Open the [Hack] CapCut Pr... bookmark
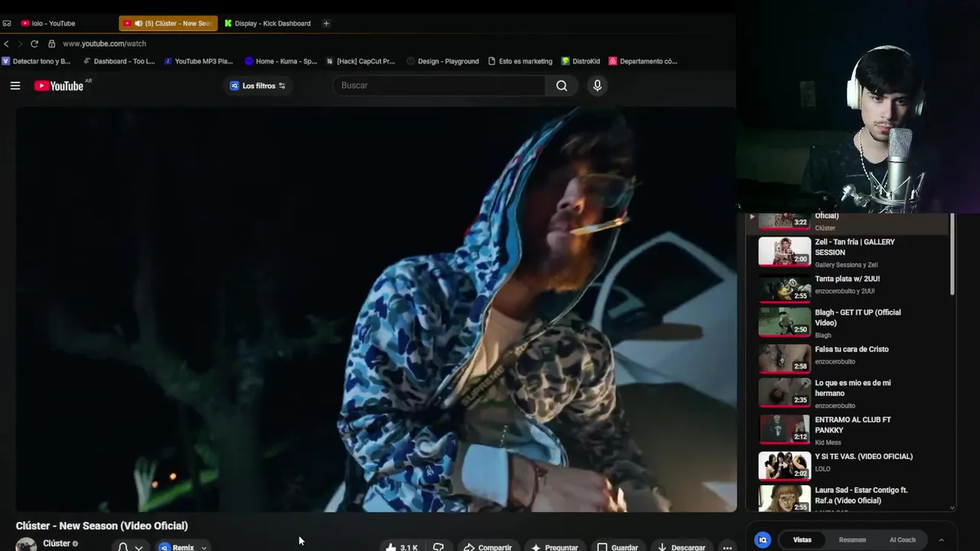This screenshot has height=551, width=980. point(361,61)
